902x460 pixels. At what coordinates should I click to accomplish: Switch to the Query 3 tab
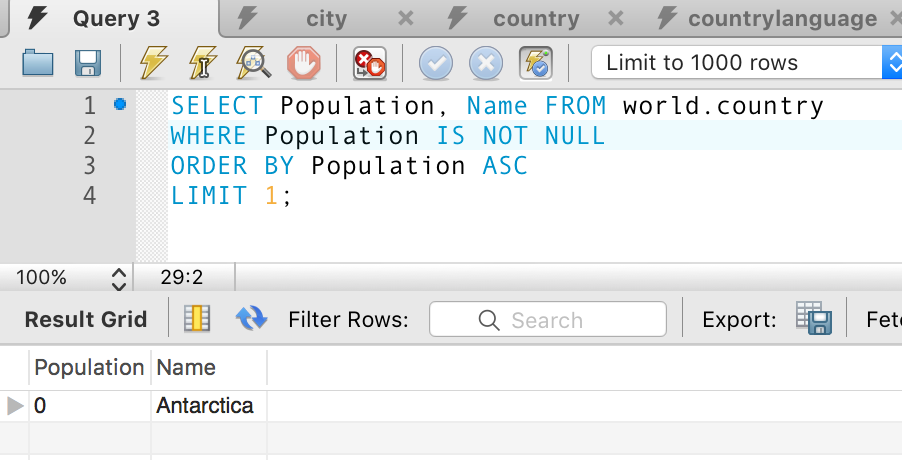[115, 18]
